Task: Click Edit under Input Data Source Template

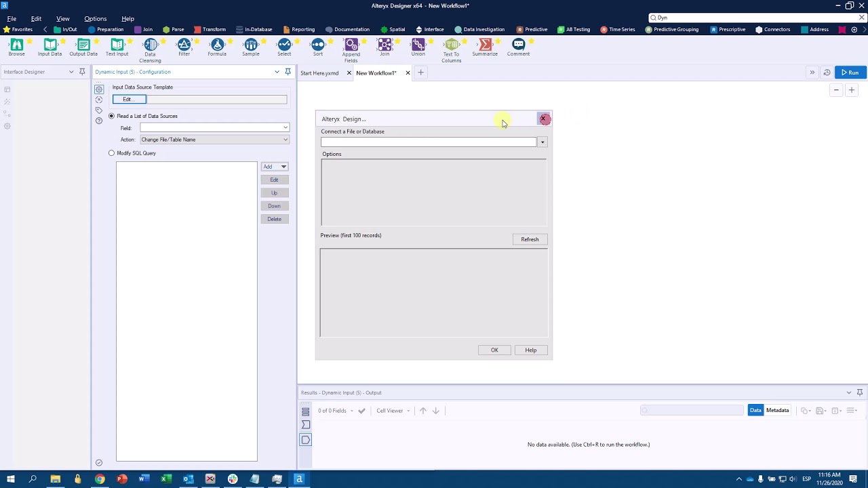Action: click(x=129, y=100)
